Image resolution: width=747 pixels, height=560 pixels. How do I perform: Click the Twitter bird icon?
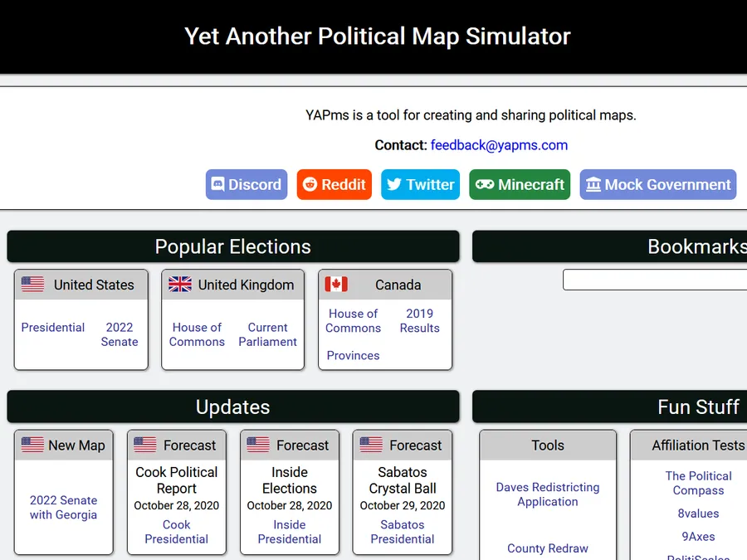pos(394,184)
